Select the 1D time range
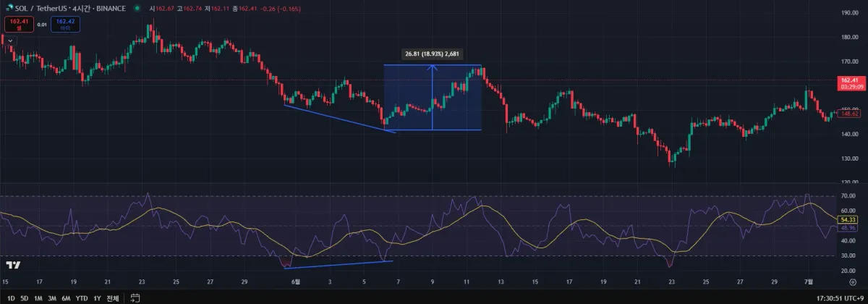868x304 pixels. 11,297
